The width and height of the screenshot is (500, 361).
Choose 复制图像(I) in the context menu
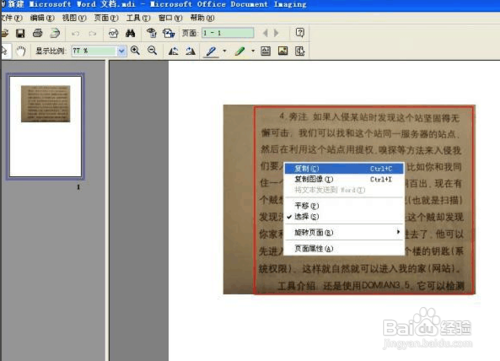click(344, 179)
